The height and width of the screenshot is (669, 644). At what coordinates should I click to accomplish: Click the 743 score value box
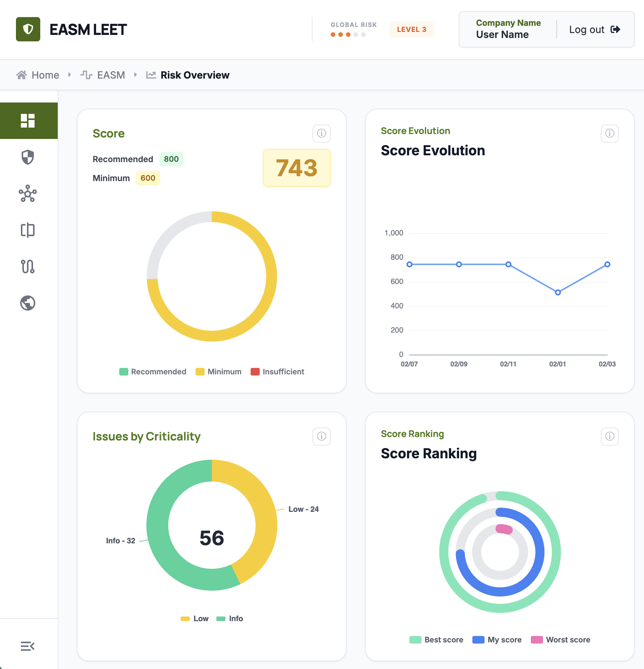pyautogui.click(x=297, y=168)
